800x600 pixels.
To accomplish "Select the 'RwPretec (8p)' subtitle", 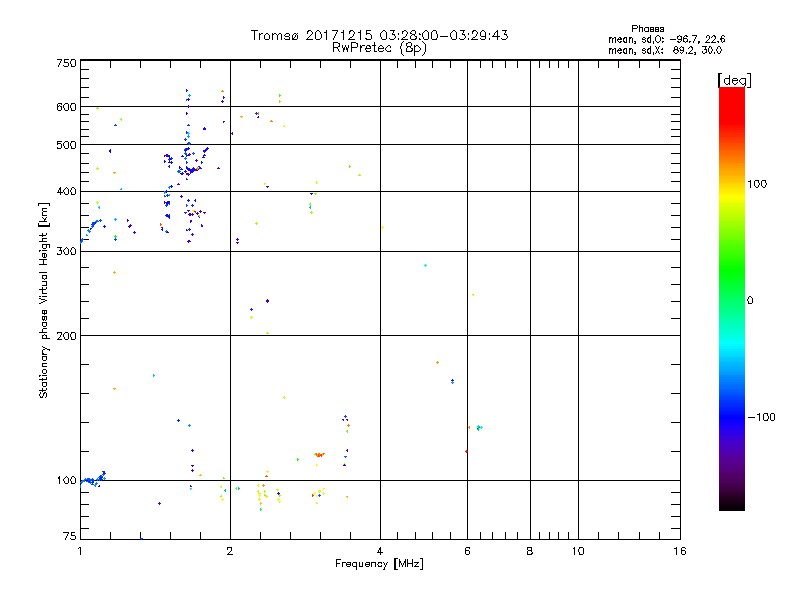I will pyautogui.click(x=379, y=48).
